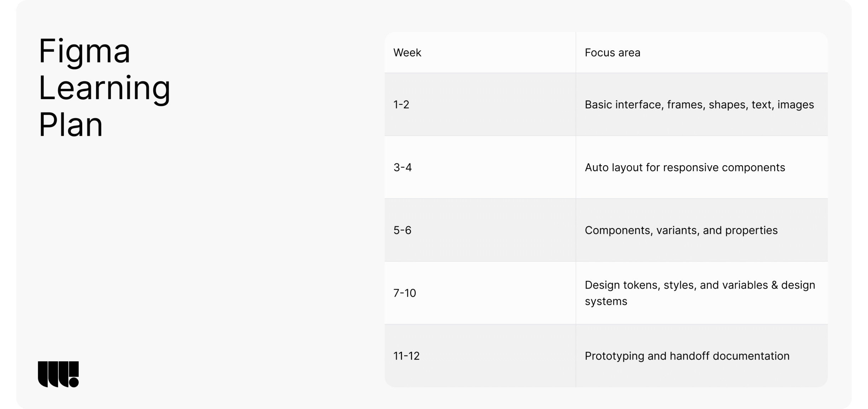Select the '1-2' week cell
This screenshot has height=409, width=868.
[x=401, y=104]
